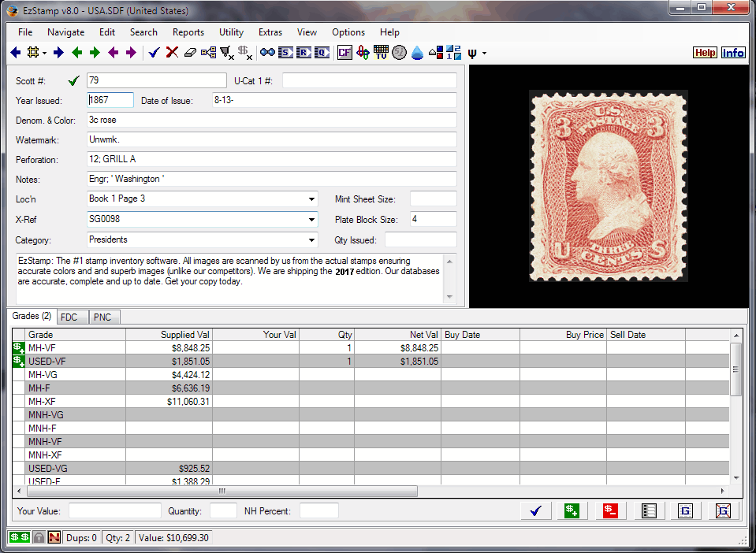
Task: Open the Loc'n dropdown showing Book 1 Page 3
Action: [x=311, y=199]
